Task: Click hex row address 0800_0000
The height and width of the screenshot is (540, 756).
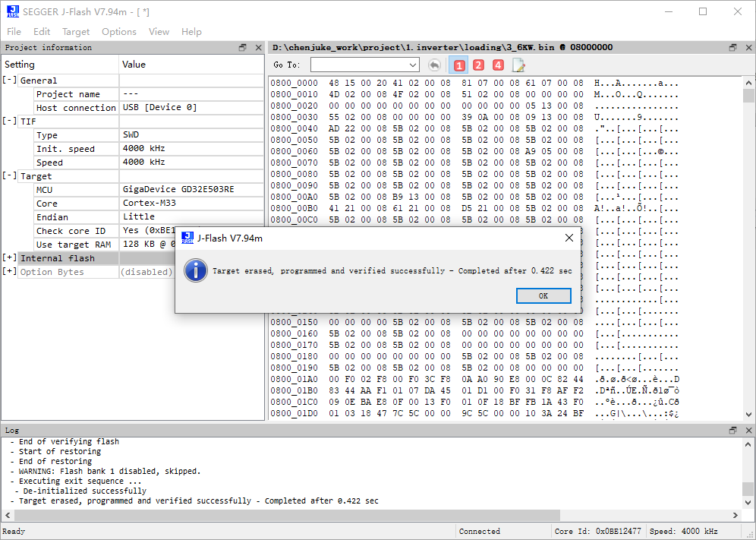Action: 294,83
